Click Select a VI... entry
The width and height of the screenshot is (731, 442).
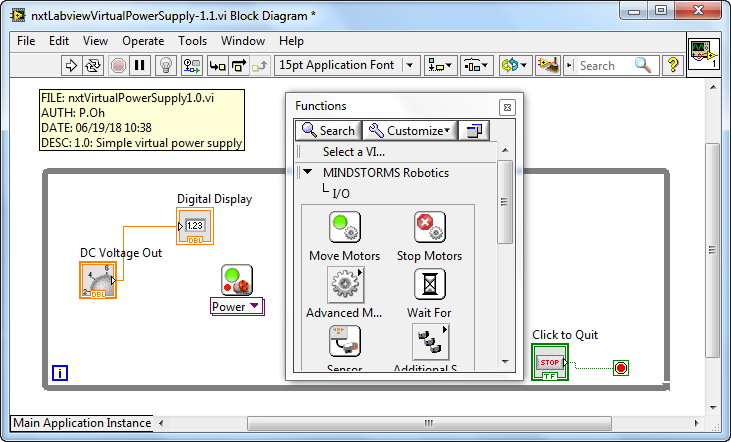(x=353, y=152)
